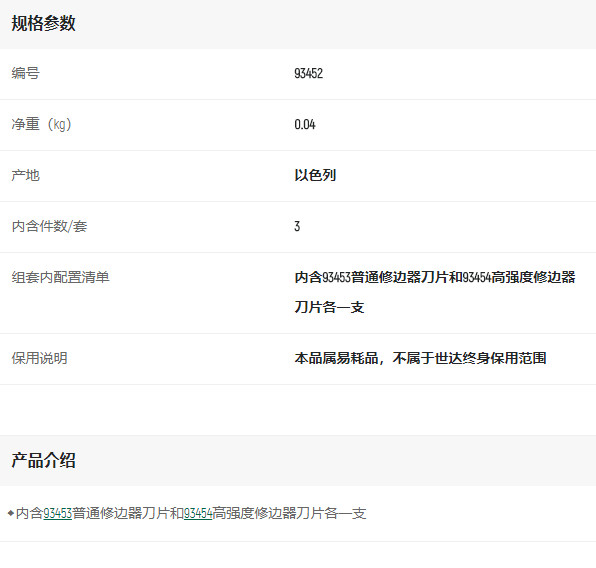Select the 93452 product number value

click(309, 73)
